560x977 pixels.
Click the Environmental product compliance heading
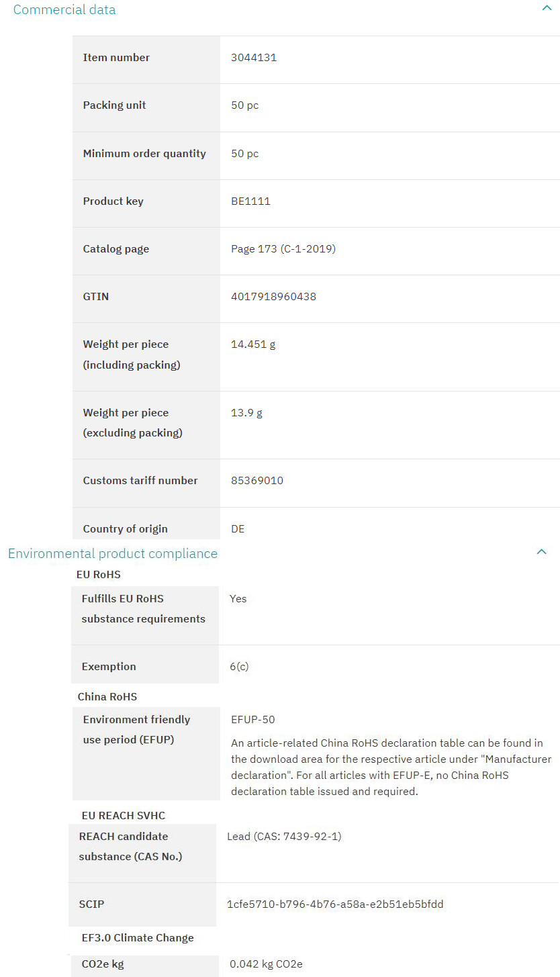pos(113,553)
